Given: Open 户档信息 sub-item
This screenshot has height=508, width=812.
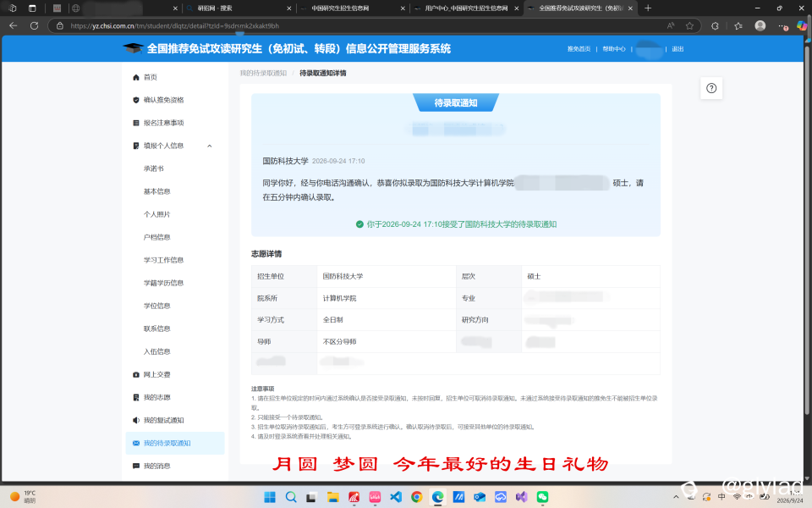Looking at the screenshot, I should 157,237.
